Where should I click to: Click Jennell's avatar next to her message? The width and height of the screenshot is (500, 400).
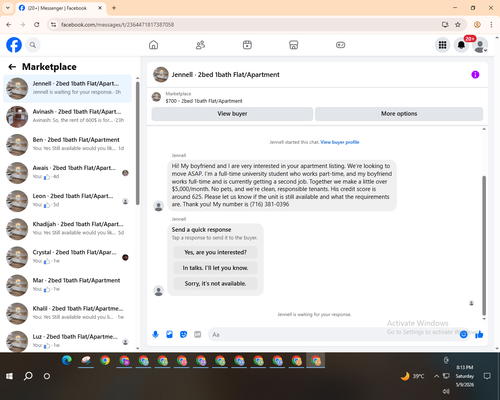(158, 206)
